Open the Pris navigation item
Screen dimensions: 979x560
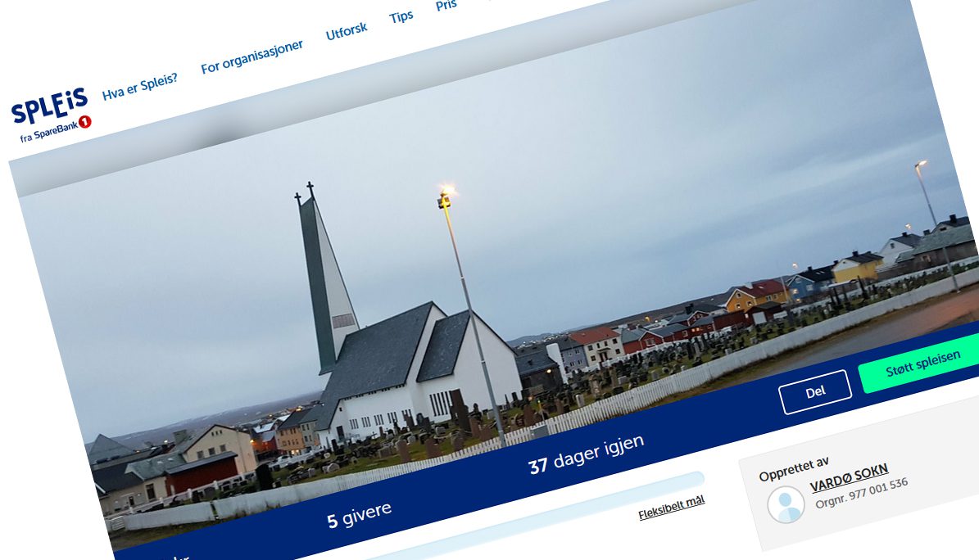(446, 6)
